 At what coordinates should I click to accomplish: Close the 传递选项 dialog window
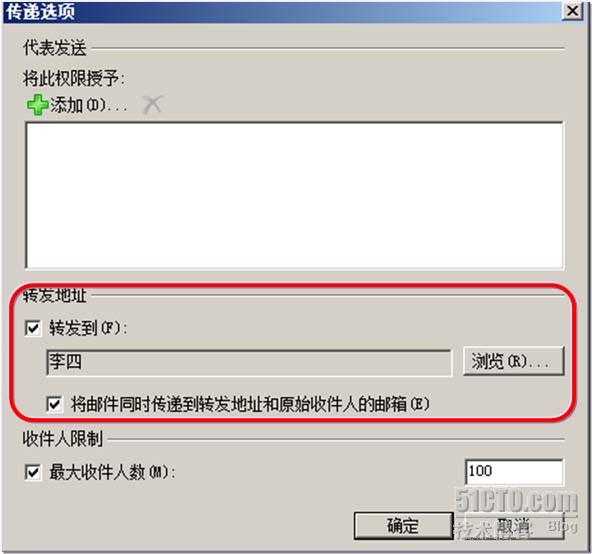pyautogui.click(x=572, y=11)
